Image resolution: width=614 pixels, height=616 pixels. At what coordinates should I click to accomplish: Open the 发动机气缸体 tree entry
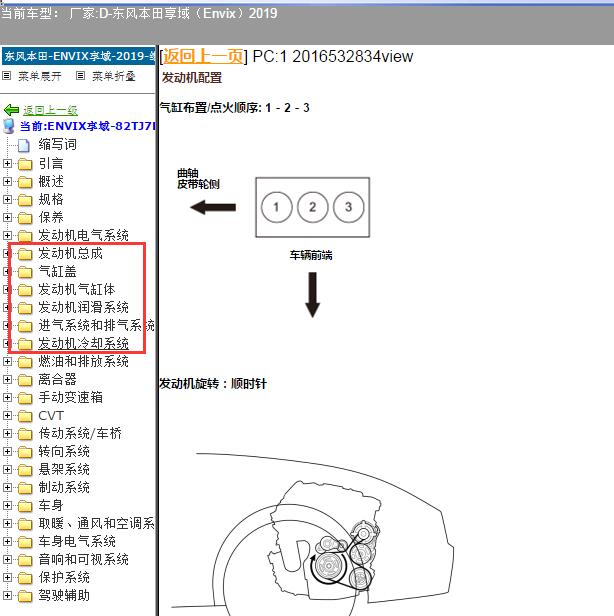[x=77, y=290]
